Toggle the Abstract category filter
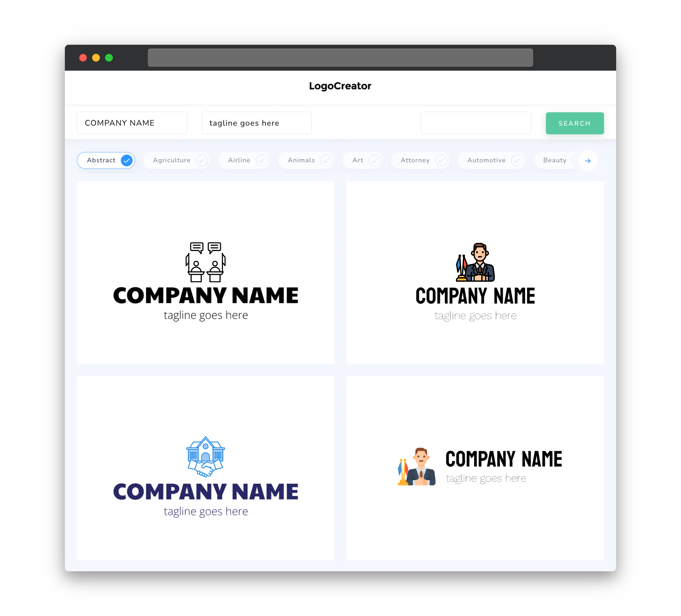The image size is (681, 616). tap(107, 160)
